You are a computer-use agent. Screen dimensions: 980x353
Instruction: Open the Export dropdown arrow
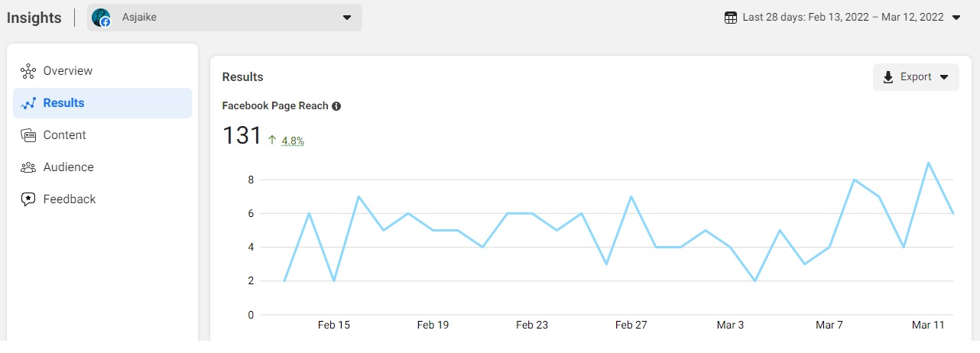click(x=944, y=77)
